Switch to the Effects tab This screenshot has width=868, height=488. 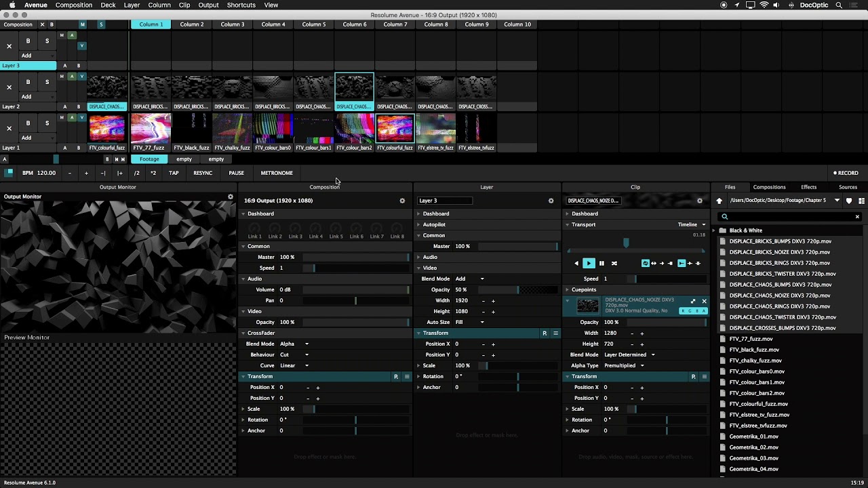pyautogui.click(x=808, y=187)
